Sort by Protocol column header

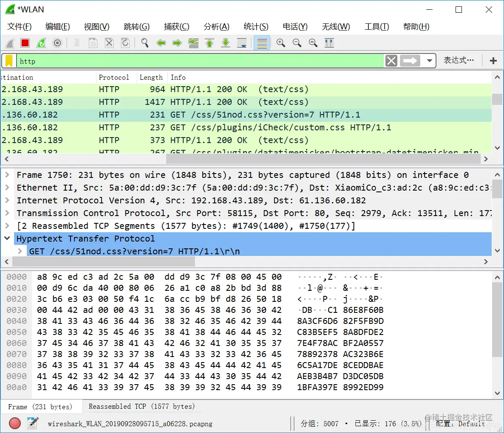coord(116,77)
